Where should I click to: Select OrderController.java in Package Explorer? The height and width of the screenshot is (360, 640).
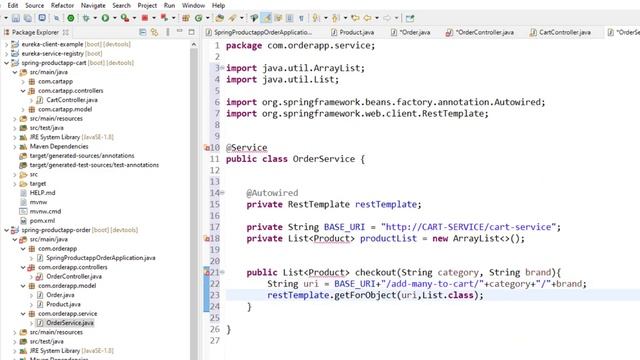74,277
